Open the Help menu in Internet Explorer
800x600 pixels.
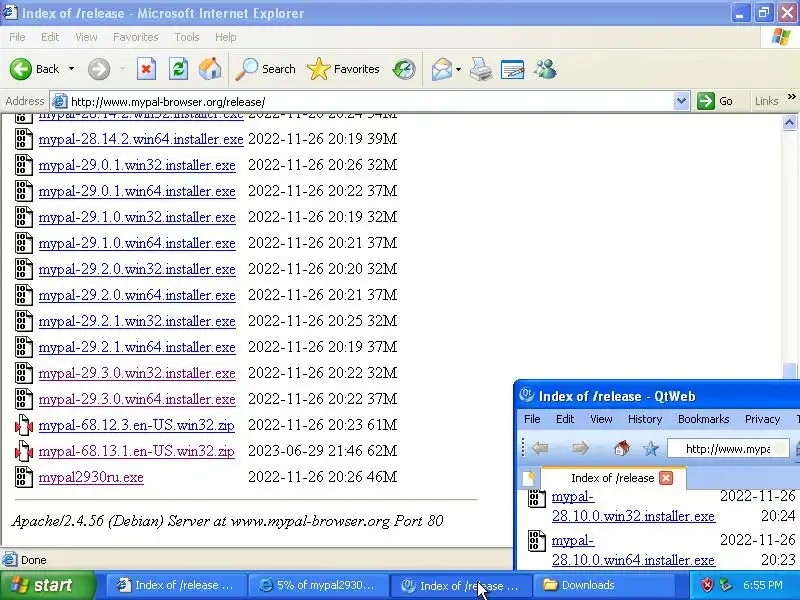226,37
